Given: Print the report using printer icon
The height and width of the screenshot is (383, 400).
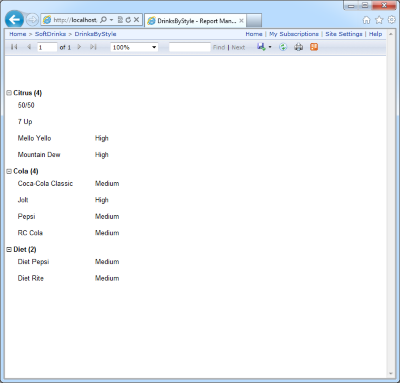Looking at the screenshot, I should point(299,47).
